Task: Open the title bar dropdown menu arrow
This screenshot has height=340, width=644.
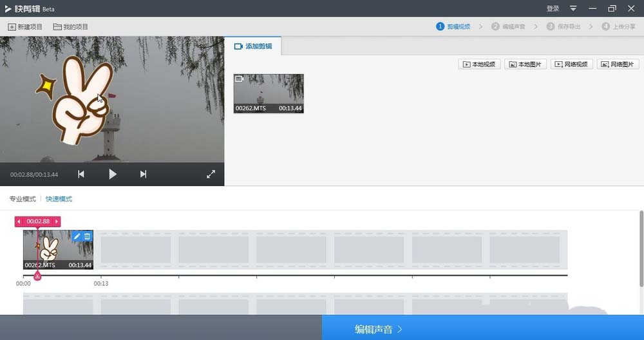Action: pyautogui.click(x=573, y=8)
